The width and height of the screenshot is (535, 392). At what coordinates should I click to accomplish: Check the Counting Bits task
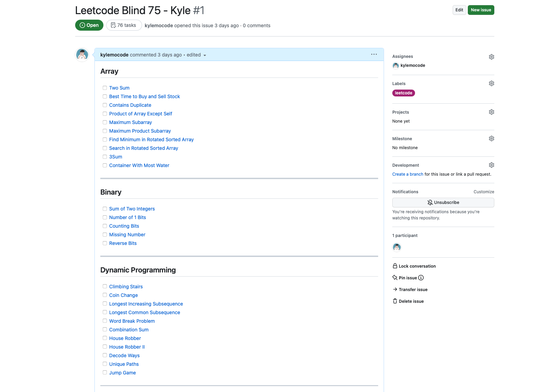pyautogui.click(x=105, y=226)
